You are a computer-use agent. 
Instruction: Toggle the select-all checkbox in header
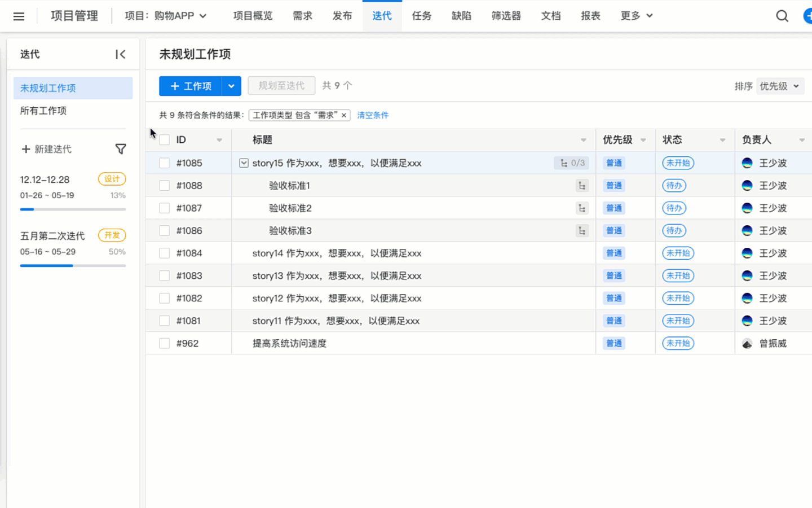164,140
